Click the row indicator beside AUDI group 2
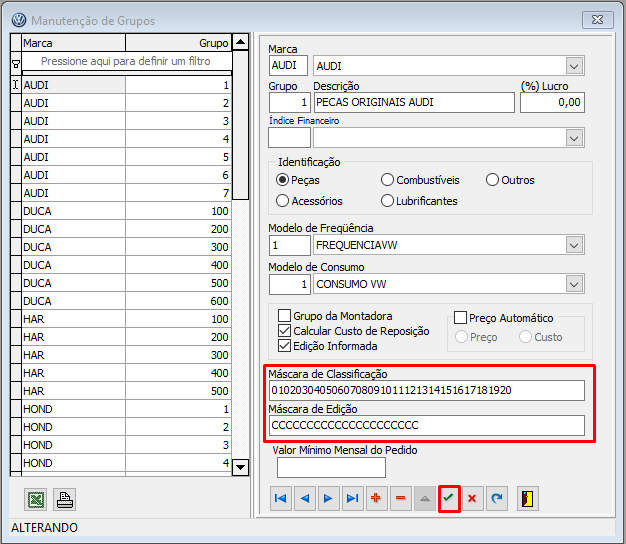 (16, 103)
